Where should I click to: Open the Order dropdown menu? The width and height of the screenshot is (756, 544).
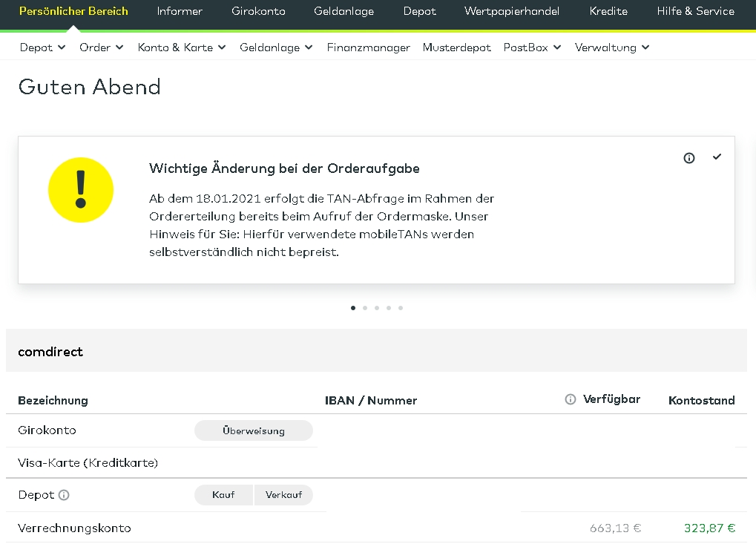coord(101,47)
